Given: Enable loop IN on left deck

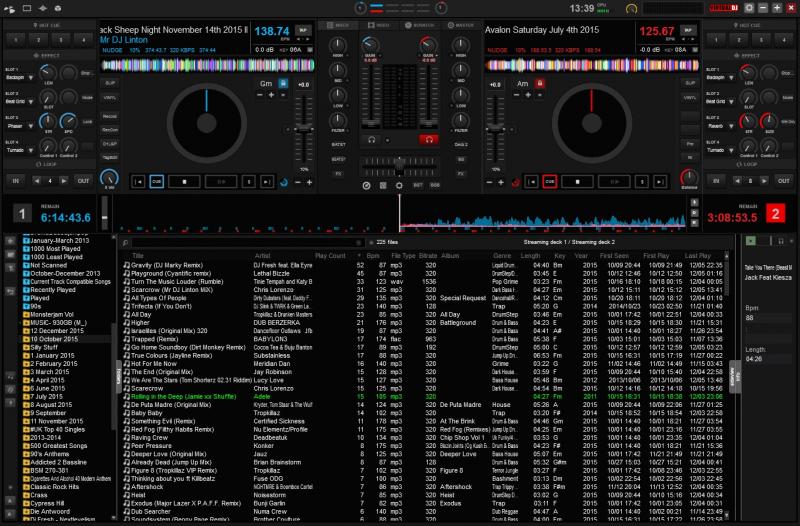Looking at the screenshot, I should pyautogui.click(x=16, y=181).
